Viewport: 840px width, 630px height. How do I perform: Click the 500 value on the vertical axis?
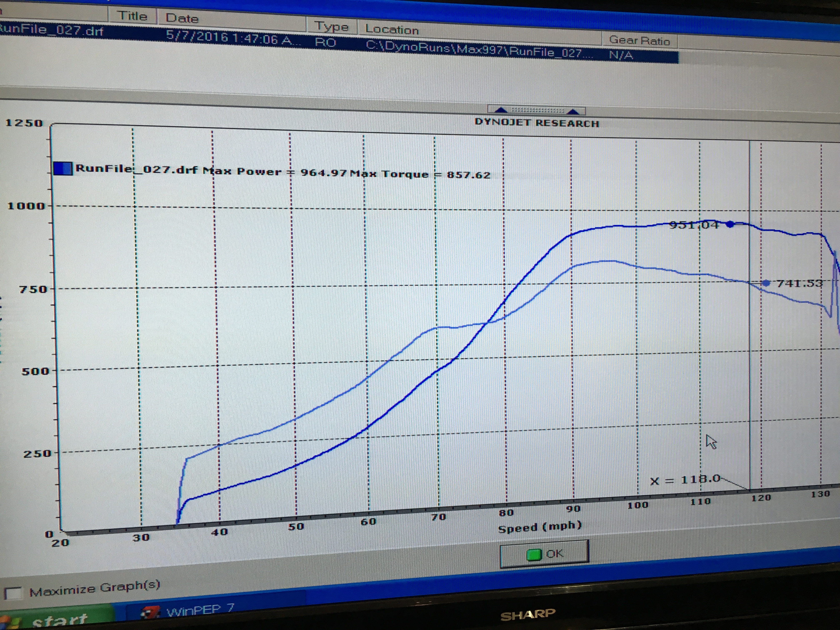(35, 371)
